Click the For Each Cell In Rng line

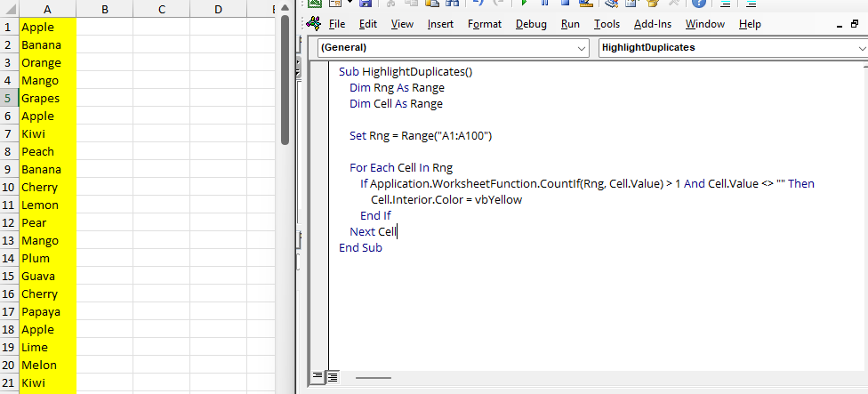(401, 168)
